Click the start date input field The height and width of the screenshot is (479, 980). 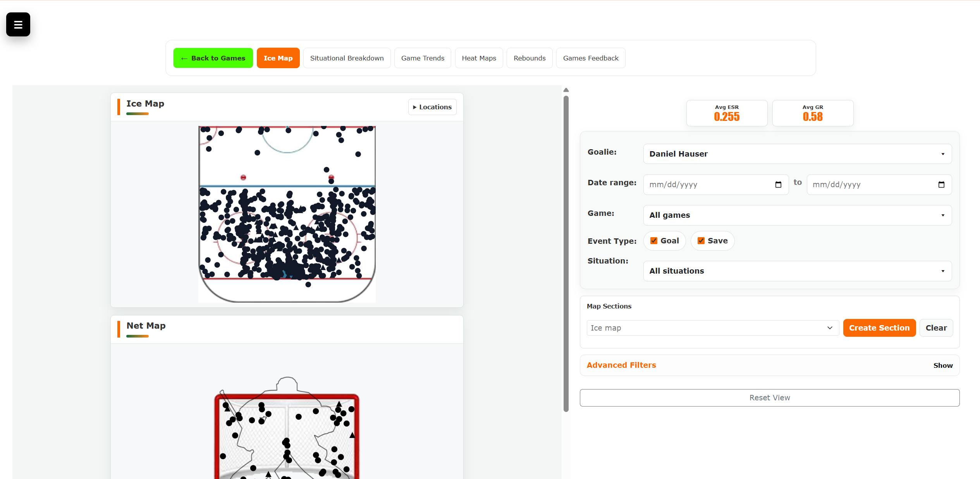coord(716,185)
